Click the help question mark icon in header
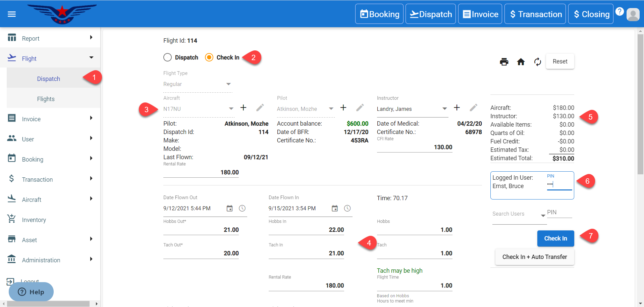 click(620, 11)
